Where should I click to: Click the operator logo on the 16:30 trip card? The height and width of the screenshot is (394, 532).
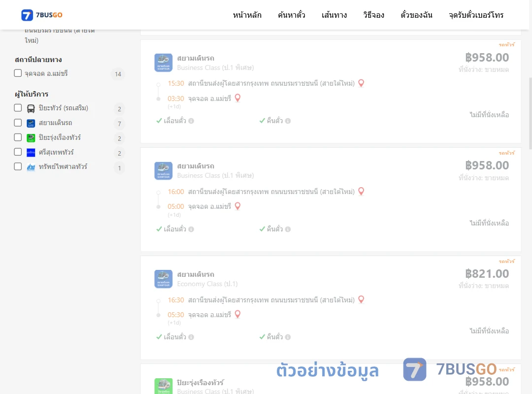[x=164, y=279]
